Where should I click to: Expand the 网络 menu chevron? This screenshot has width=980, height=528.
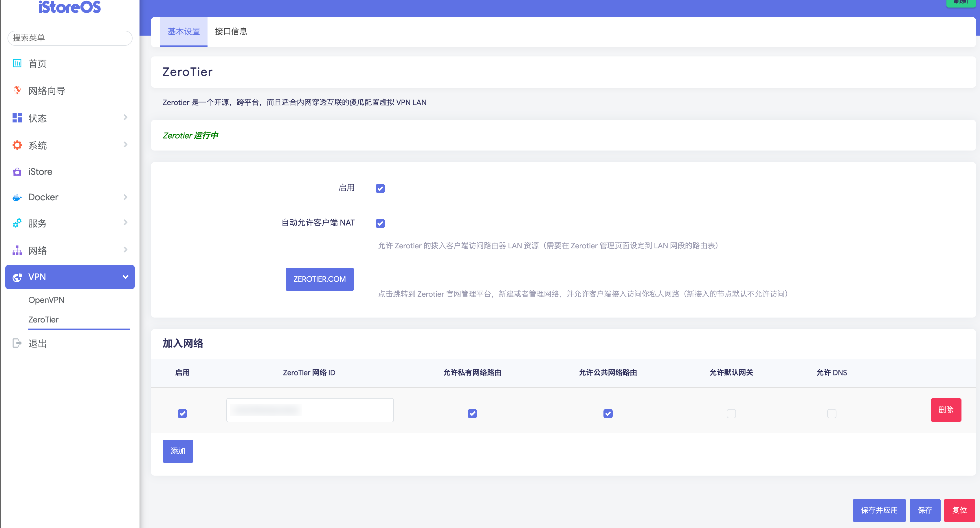pos(126,250)
